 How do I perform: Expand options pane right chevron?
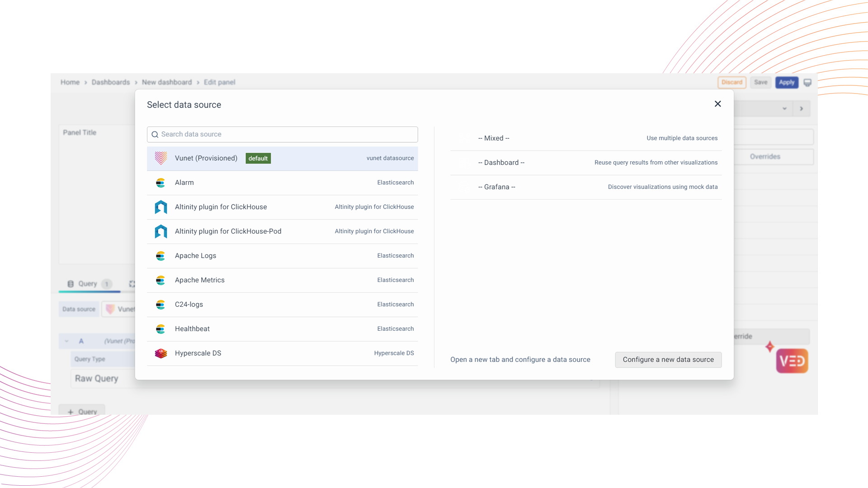click(801, 109)
